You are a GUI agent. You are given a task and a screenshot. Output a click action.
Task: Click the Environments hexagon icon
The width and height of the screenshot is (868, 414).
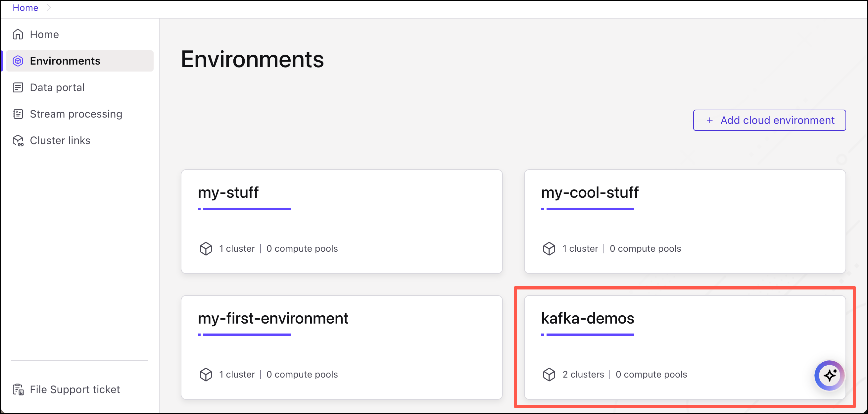(x=18, y=61)
